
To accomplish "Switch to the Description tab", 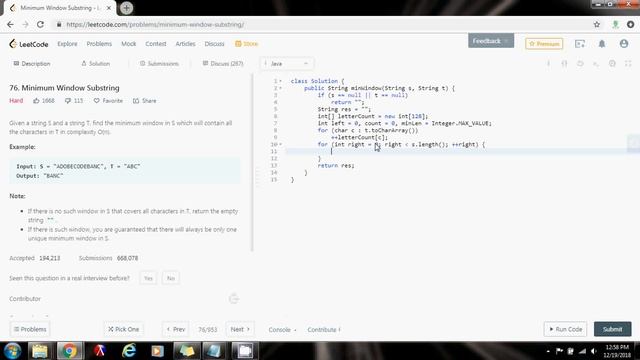I will [32, 64].
